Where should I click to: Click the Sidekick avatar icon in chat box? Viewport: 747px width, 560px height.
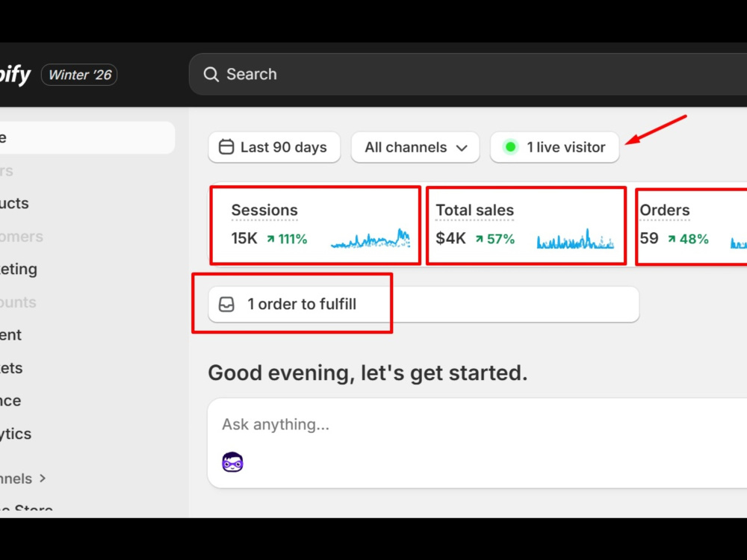point(232,462)
